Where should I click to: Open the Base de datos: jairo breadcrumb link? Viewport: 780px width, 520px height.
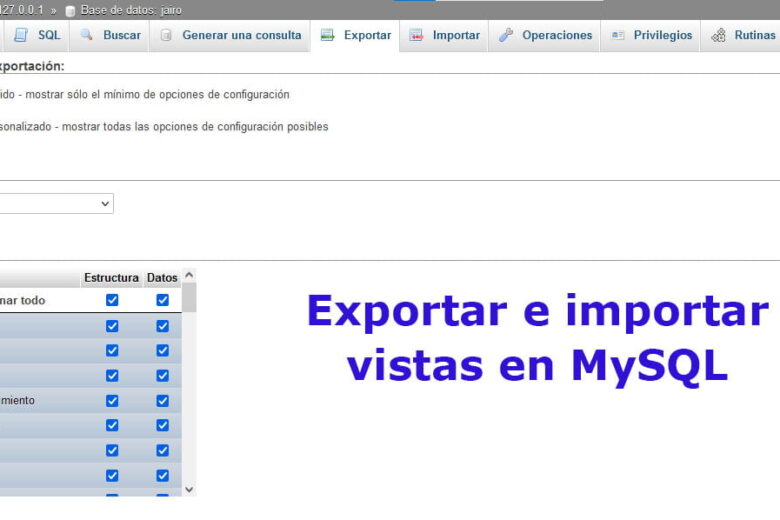[x=131, y=10]
